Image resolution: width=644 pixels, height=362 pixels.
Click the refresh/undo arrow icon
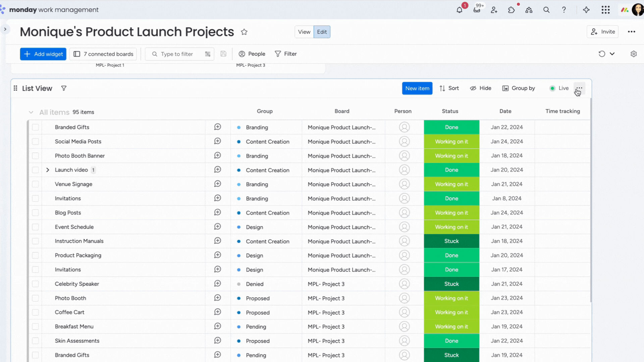coord(602,54)
